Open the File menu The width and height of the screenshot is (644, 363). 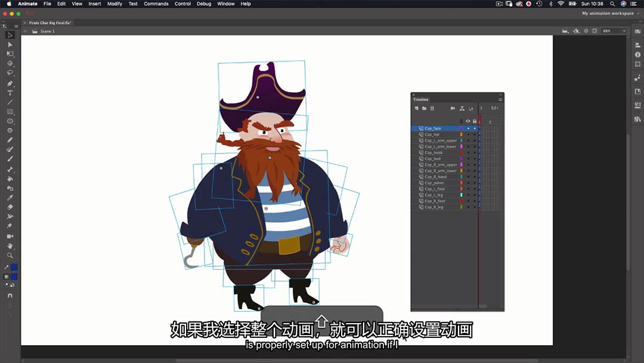pos(47,4)
